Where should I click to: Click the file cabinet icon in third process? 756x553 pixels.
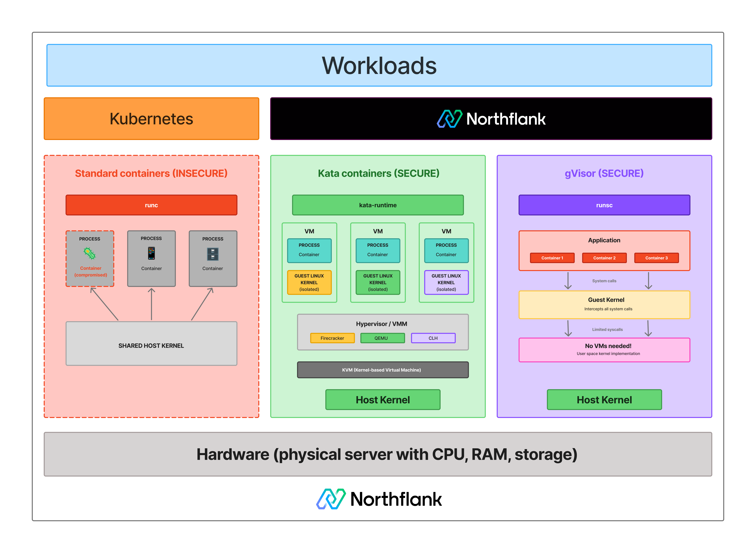[x=213, y=254]
